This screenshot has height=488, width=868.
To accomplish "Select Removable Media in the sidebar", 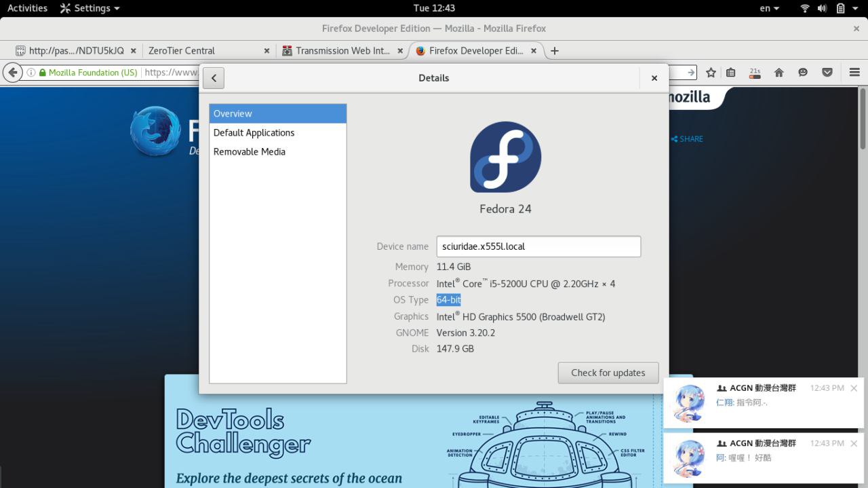I will (x=249, y=152).
